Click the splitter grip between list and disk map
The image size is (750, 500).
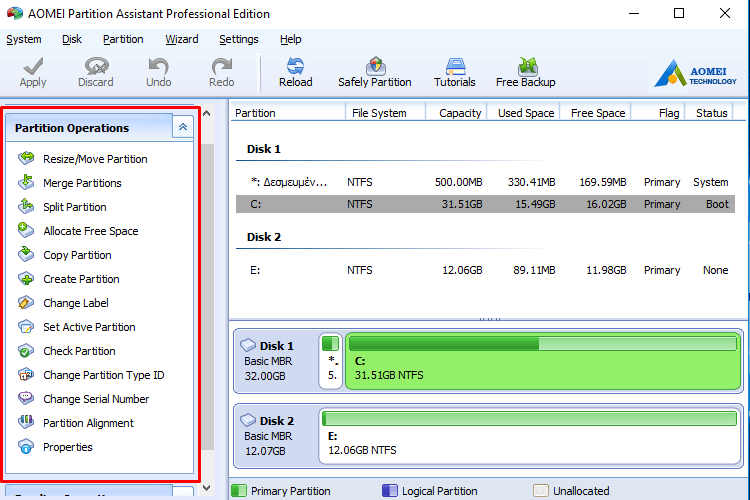click(x=490, y=319)
